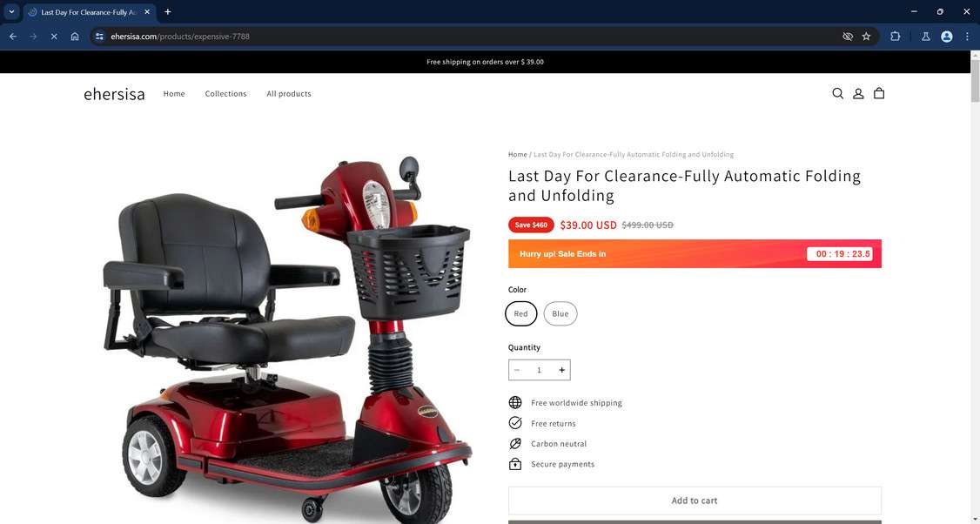Open the Chrome three-dot menu
The height and width of the screenshot is (524, 980).
[967, 37]
